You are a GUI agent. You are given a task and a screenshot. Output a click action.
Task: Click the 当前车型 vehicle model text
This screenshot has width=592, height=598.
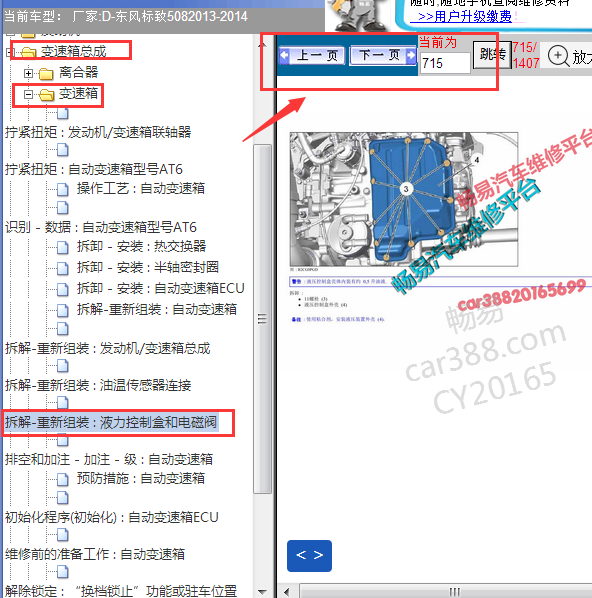pos(126,17)
